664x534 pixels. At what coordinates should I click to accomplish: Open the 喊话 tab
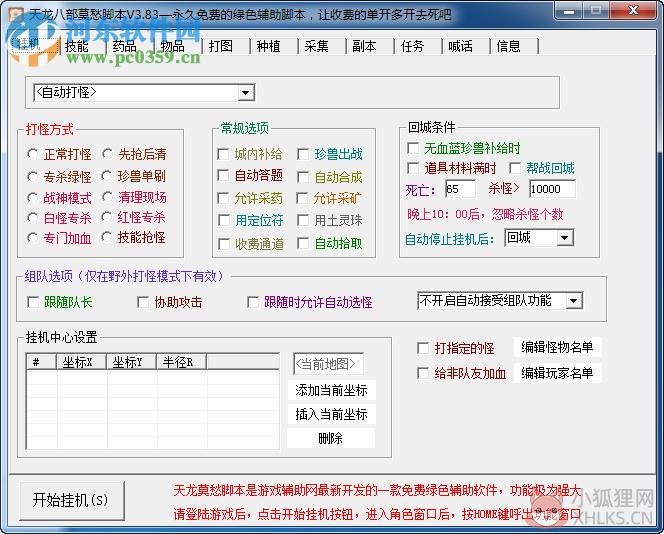click(x=460, y=46)
